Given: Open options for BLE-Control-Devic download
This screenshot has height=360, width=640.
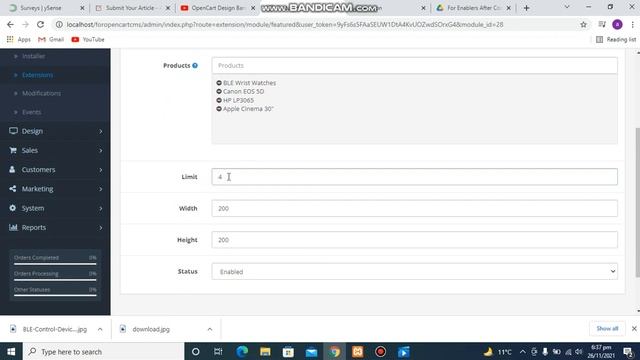Looking at the screenshot, I should (x=100, y=329).
